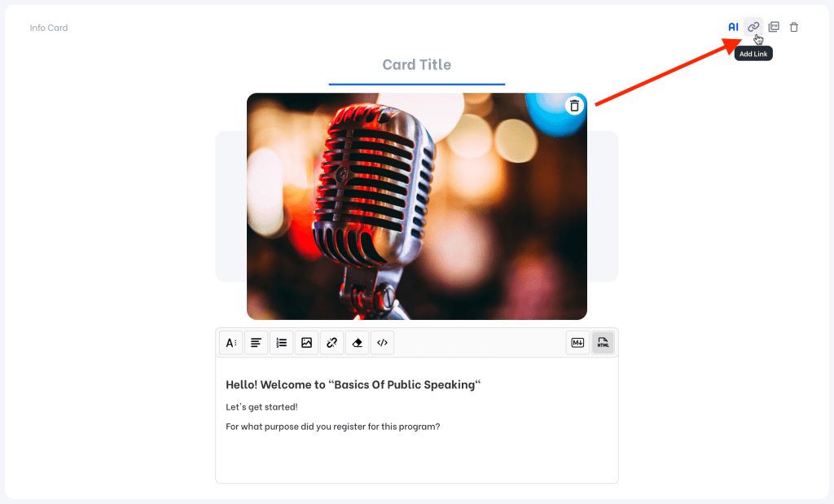The height and width of the screenshot is (504, 834).
Task: Click the unlink icon in editor toolbar
Action: click(331, 343)
